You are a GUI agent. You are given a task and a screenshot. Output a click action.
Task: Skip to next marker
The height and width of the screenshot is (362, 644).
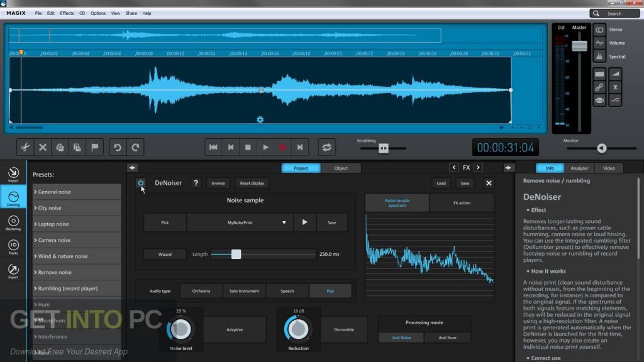pos(300,147)
